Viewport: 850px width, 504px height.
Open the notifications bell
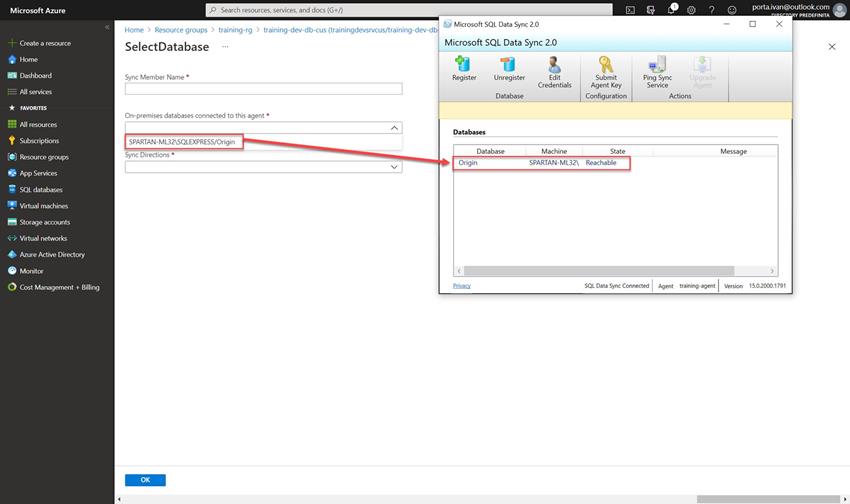pyautogui.click(x=671, y=9)
